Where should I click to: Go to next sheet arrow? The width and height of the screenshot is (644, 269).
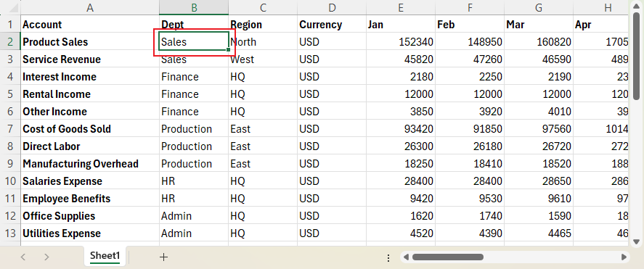pyautogui.click(x=46, y=257)
